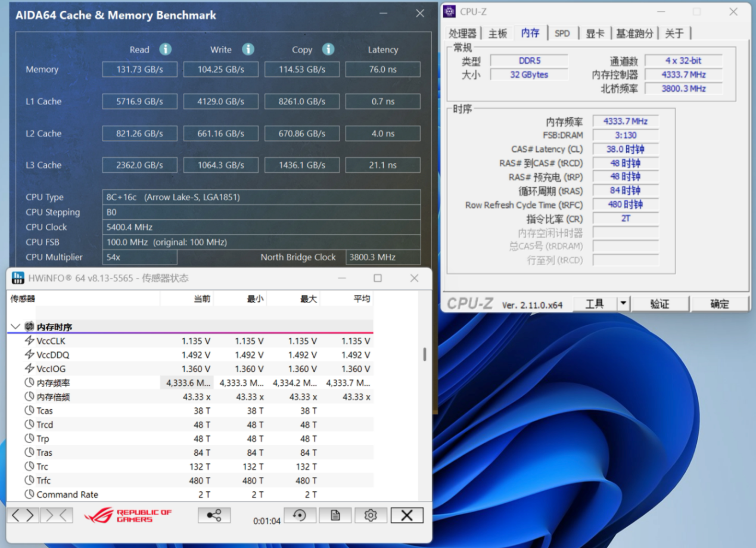Click the Read benchmark info icon
This screenshot has height=548, width=756.
point(166,49)
